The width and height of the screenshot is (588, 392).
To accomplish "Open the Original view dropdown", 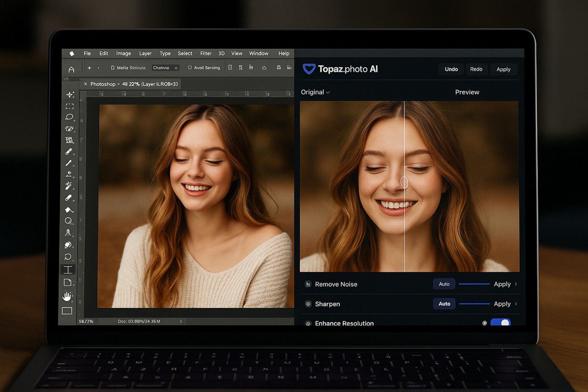I will tap(315, 92).
